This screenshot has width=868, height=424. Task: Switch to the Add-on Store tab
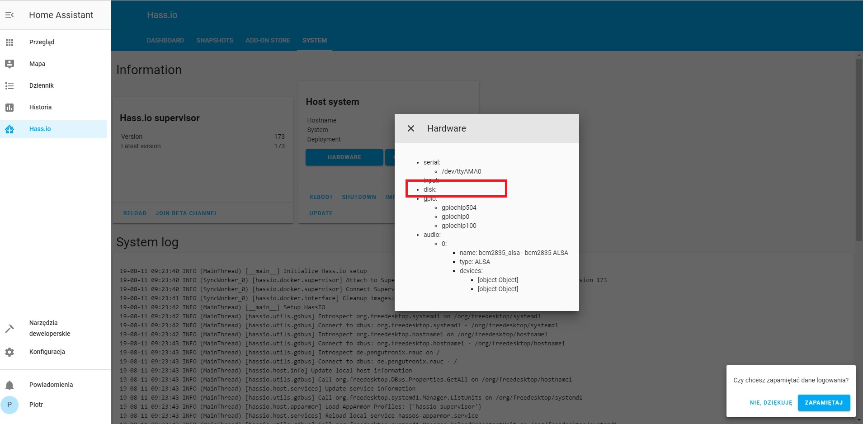[x=268, y=40]
